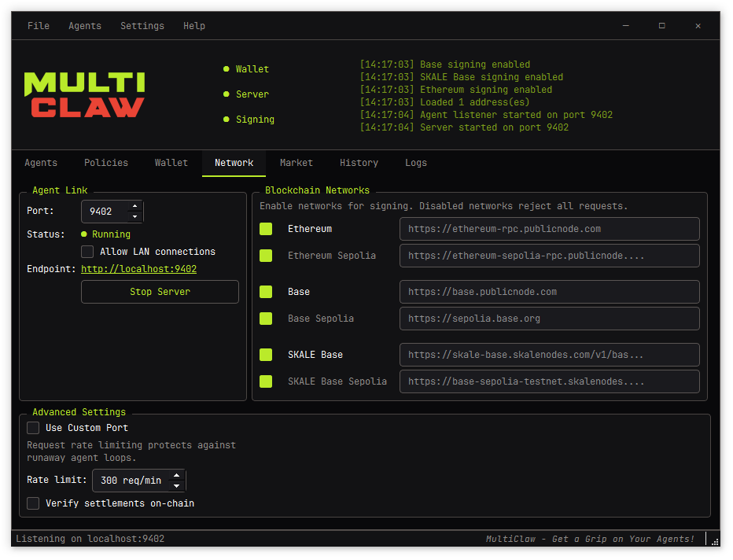Minimize the MultiClaw window
Image resolution: width=733 pixels, height=560 pixels.
625,26
